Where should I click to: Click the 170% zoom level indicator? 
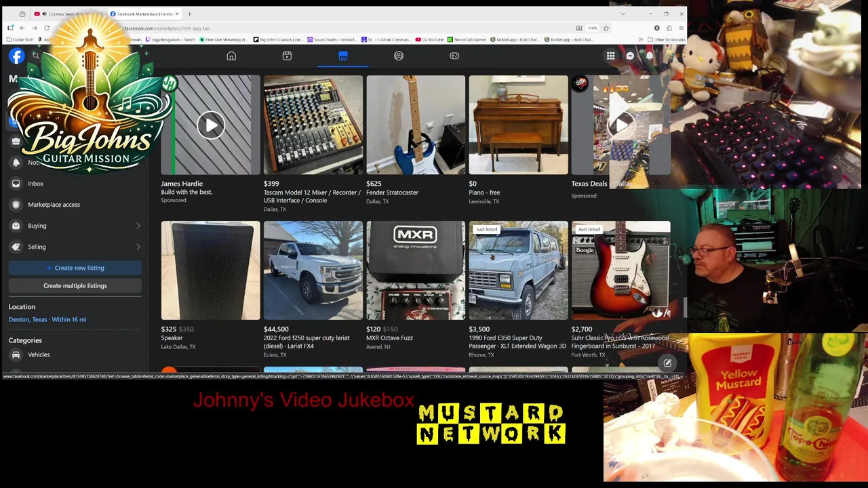[592, 28]
